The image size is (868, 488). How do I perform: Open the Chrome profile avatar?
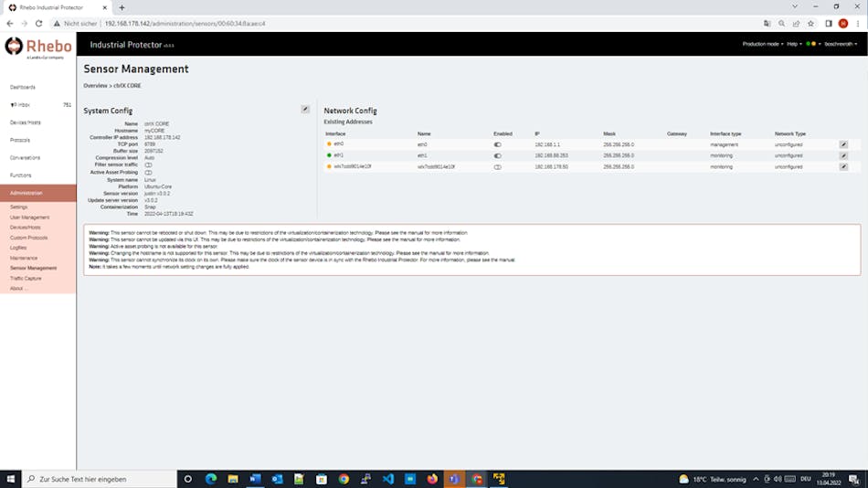point(843,24)
